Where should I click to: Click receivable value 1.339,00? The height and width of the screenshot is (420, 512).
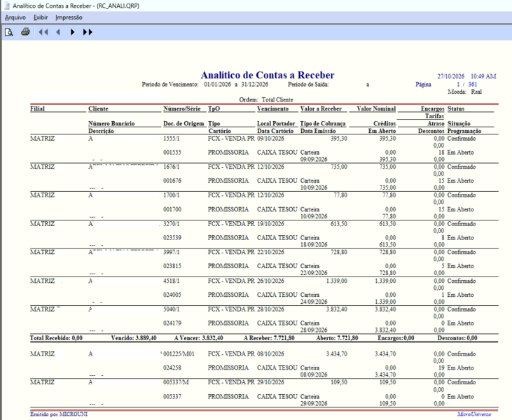pyautogui.click(x=336, y=281)
